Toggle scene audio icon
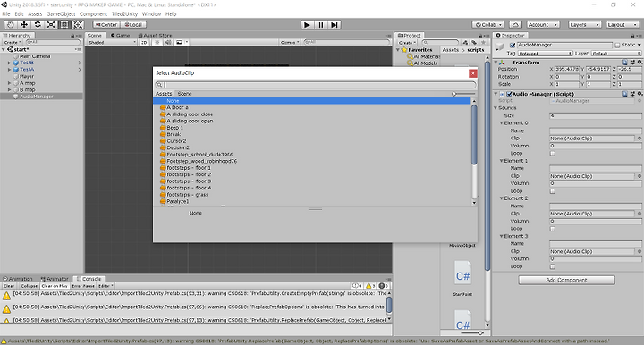644x345 pixels. (x=168, y=42)
